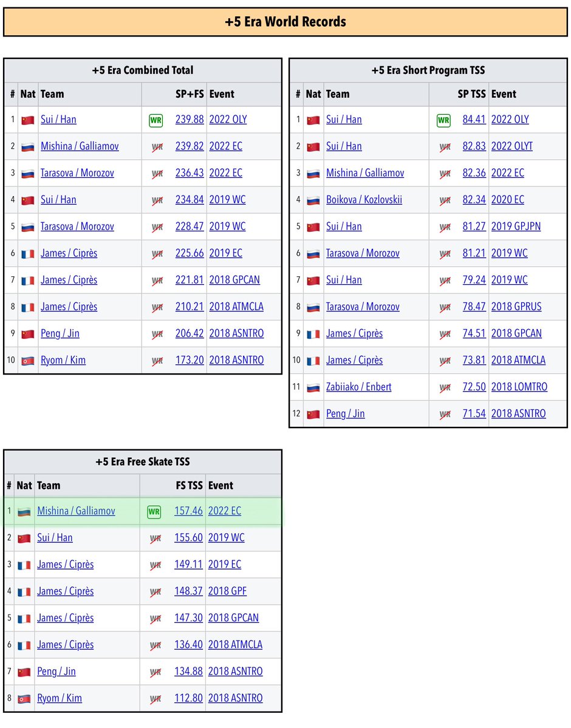Click the North Korea flag in the 112.80 row
The height and width of the screenshot is (728, 571).
(24, 699)
